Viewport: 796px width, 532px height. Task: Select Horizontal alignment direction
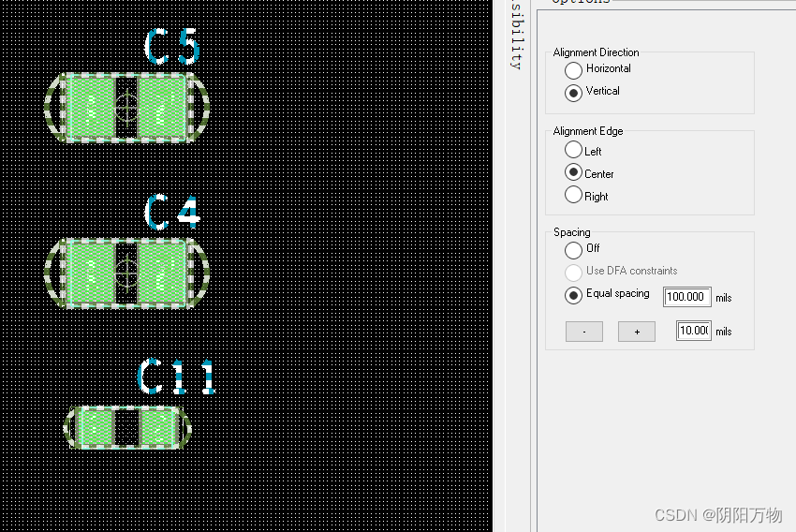(573, 70)
